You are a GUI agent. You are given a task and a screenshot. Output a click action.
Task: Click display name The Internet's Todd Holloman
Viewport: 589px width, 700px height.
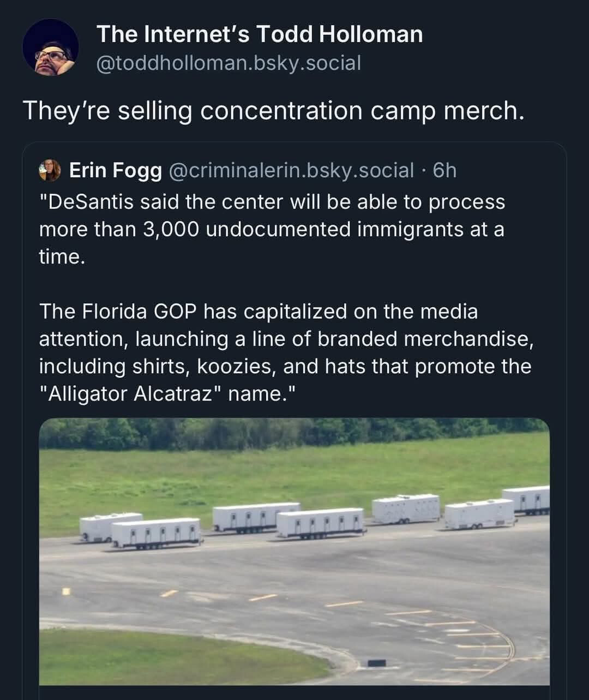[260, 34]
